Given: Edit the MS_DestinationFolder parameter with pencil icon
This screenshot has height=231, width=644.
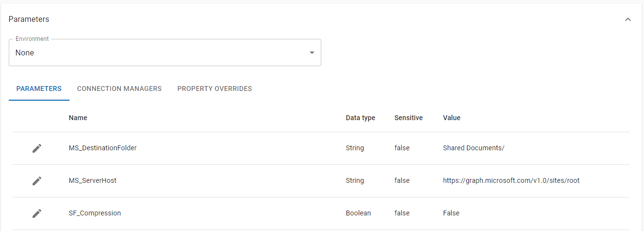Looking at the screenshot, I should click(x=37, y=148).
